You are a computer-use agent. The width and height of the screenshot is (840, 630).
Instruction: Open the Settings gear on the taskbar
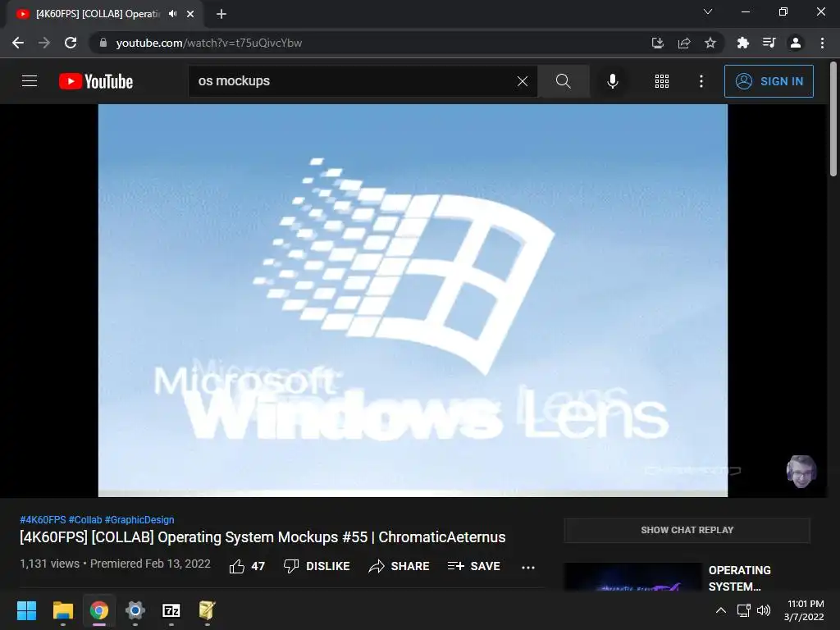point(135,610)
